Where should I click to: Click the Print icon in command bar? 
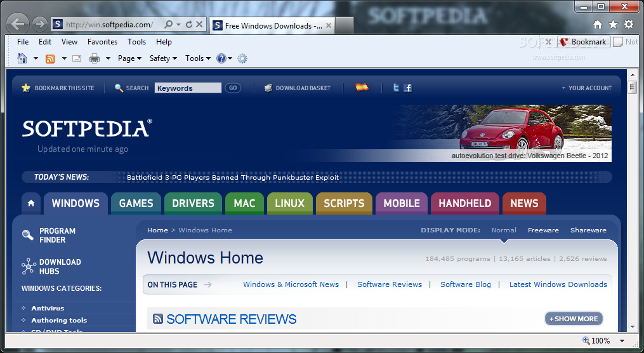coord(95,58)
